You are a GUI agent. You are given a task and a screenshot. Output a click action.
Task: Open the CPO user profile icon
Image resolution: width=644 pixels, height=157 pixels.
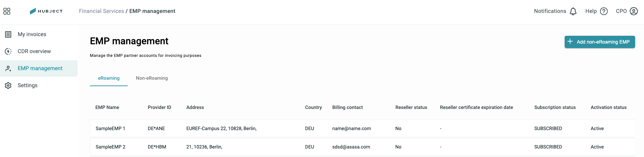(x=634, y=11)
